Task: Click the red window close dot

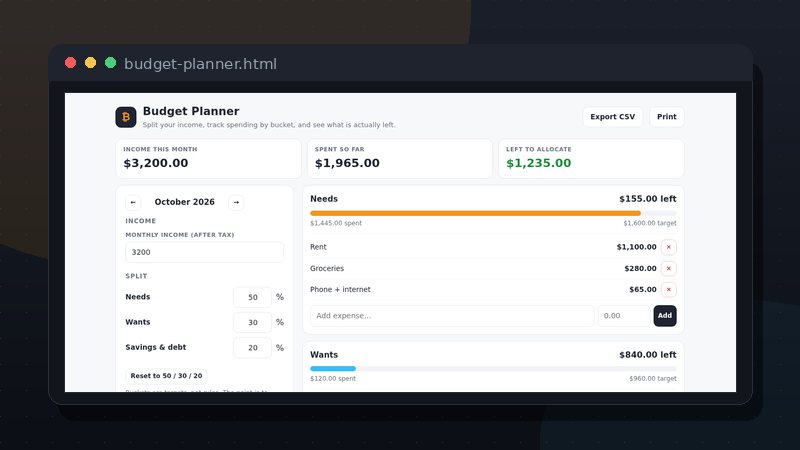Action: point(70,63)
